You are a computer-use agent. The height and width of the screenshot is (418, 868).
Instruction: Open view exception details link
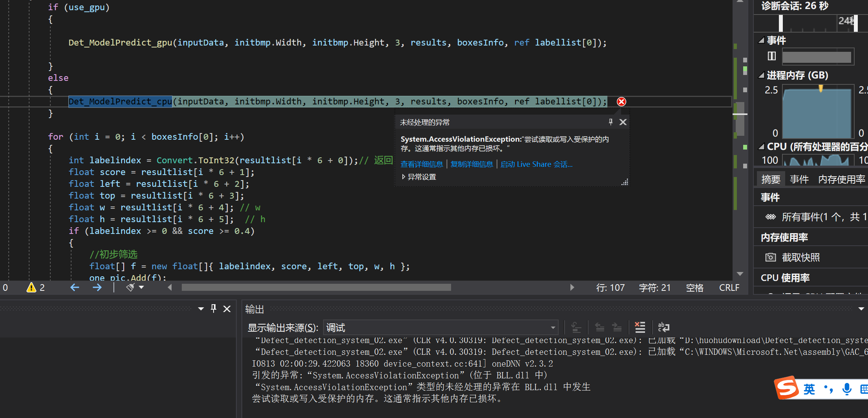[422, 164]
